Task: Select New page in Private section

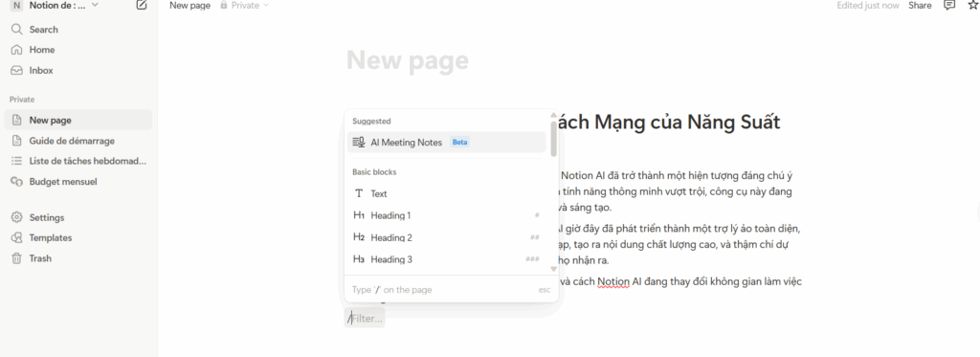Action: point(78,120)
